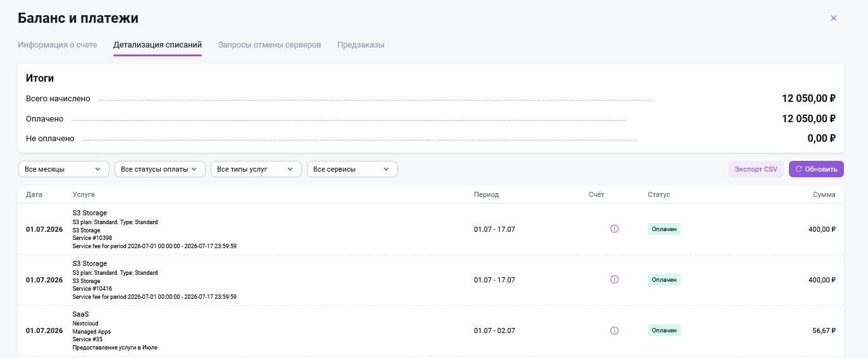Click Итоги heading

[40, 79]
